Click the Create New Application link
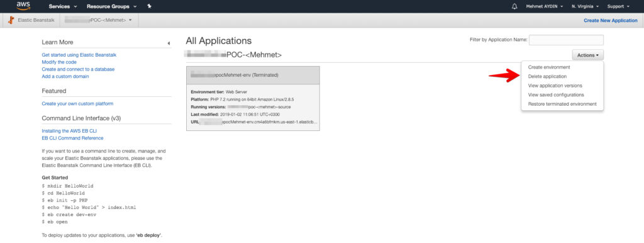The height and width of the screenshot is (243, 644). 610,20
